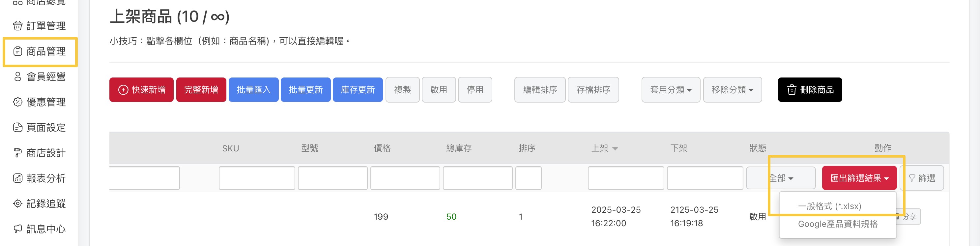The image size is (980, 246).
Task: Choose 一般格式 (*.xlsx) export option
Action: pos(829,206)
